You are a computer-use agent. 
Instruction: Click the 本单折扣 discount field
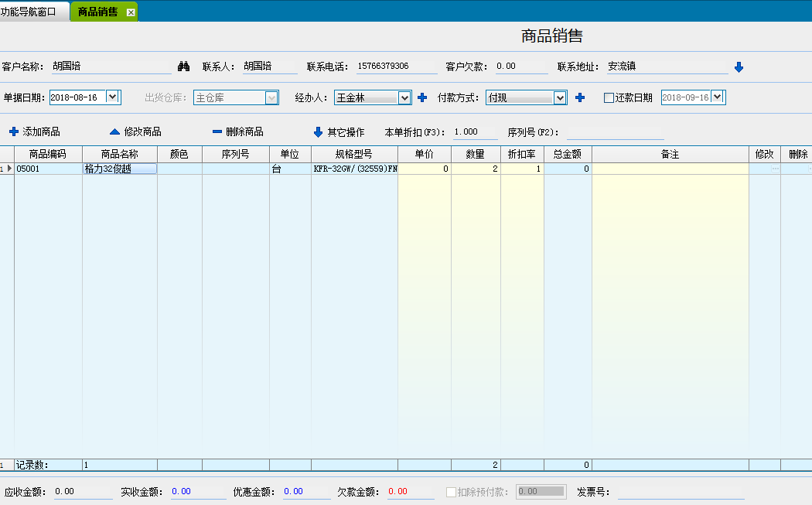click(x=475, y=132)
